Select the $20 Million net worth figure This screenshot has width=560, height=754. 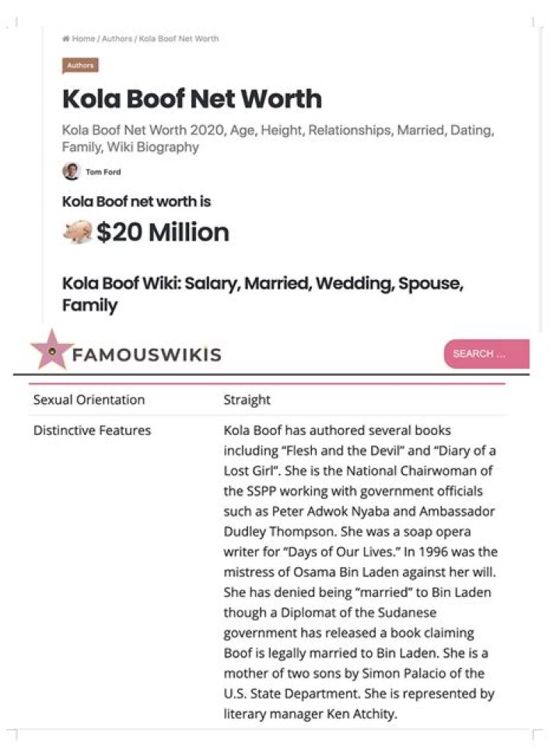(163, 232)
